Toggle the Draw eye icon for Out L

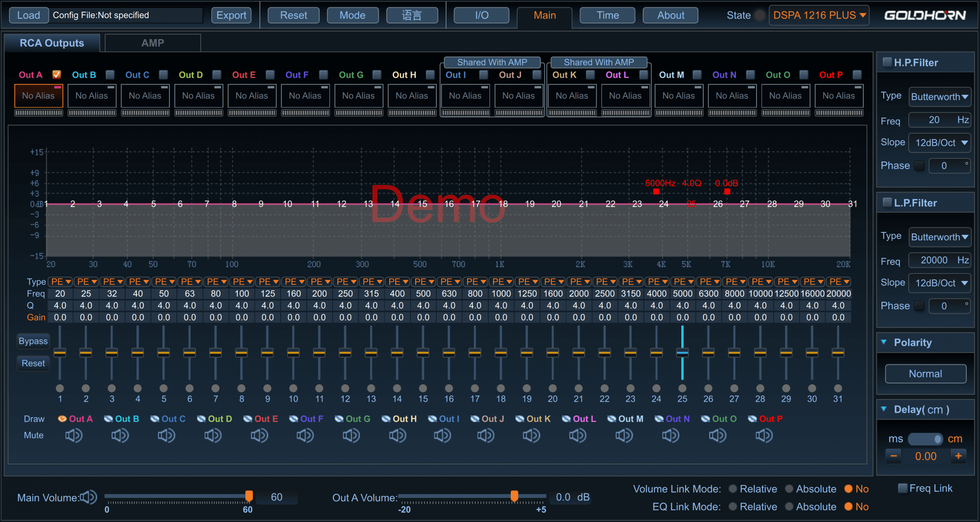pyautogui.click(x=566, y=419)
